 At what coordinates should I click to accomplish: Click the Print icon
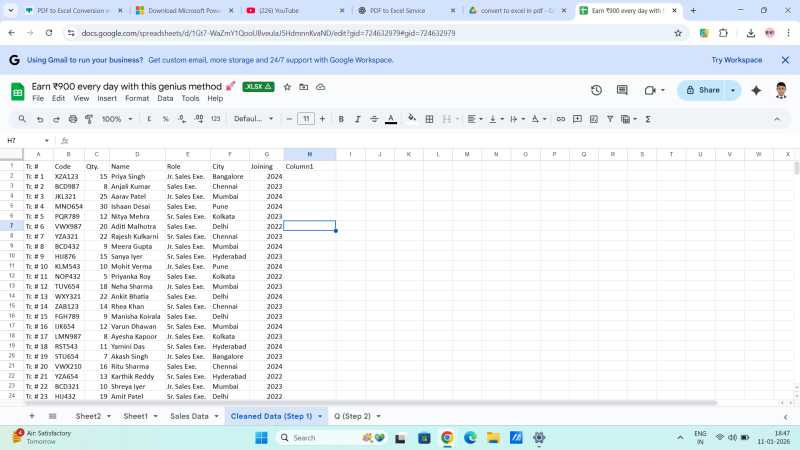tap(72, 119)
